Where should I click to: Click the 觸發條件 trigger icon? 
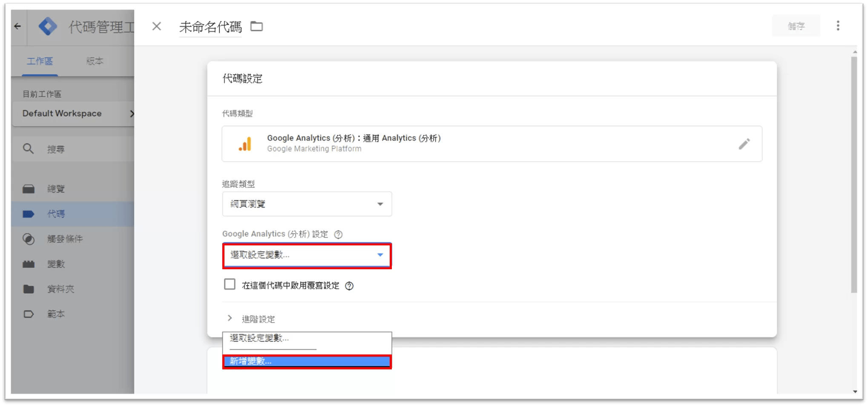[x=29, y=239]
